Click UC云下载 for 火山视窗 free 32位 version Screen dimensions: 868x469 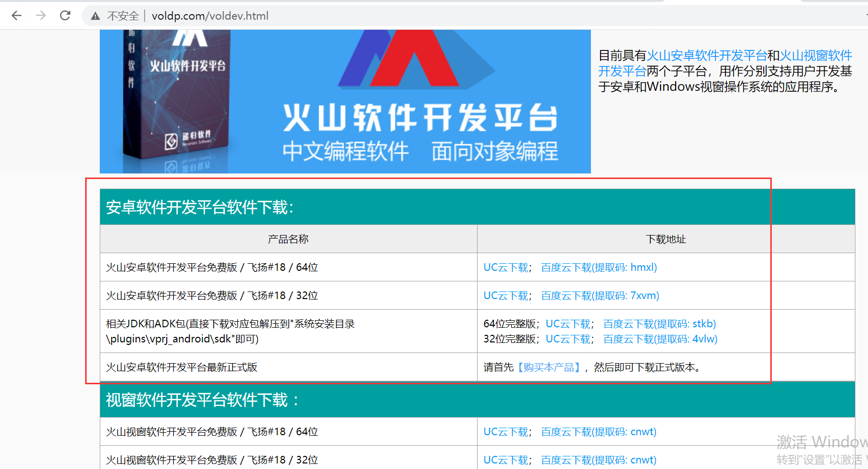point(506,460)
